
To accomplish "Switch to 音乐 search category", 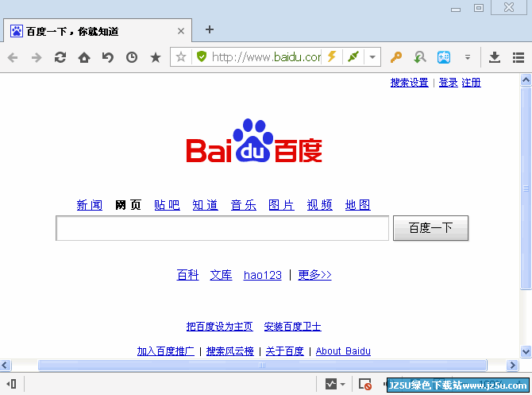I will click(243, 205).
